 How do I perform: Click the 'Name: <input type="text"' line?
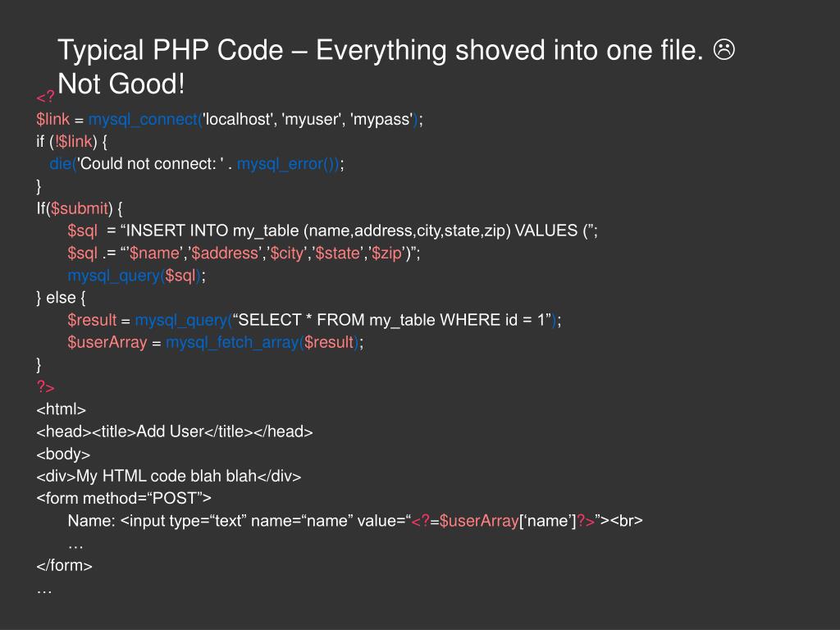pos(355,521)
